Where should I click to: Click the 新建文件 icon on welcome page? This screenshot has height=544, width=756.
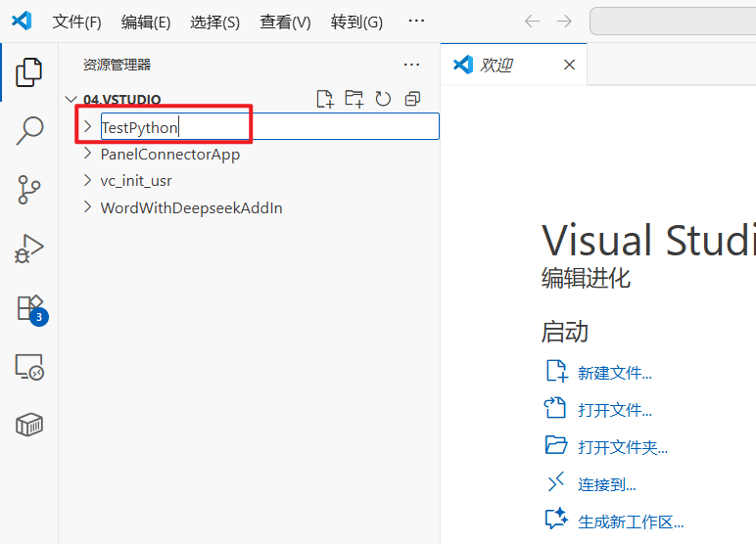557,371
